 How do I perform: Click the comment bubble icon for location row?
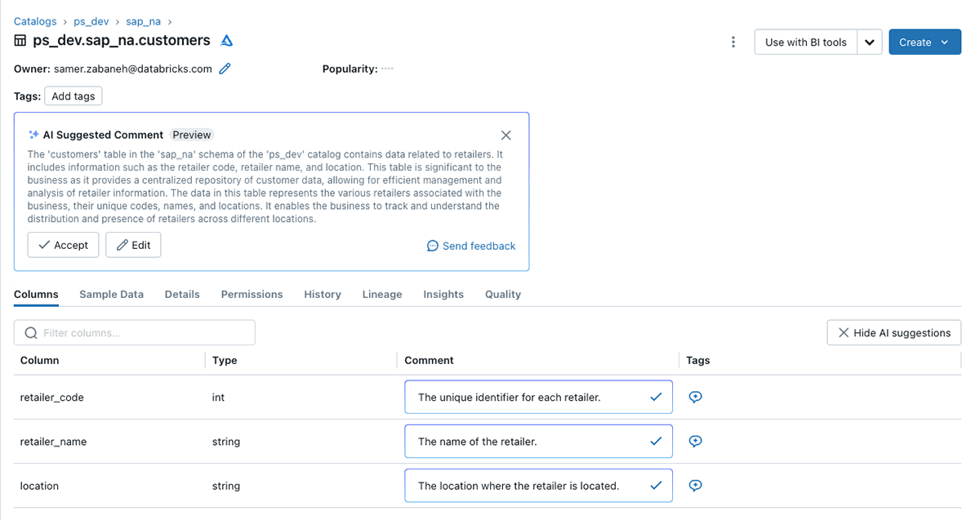(696, 486)
